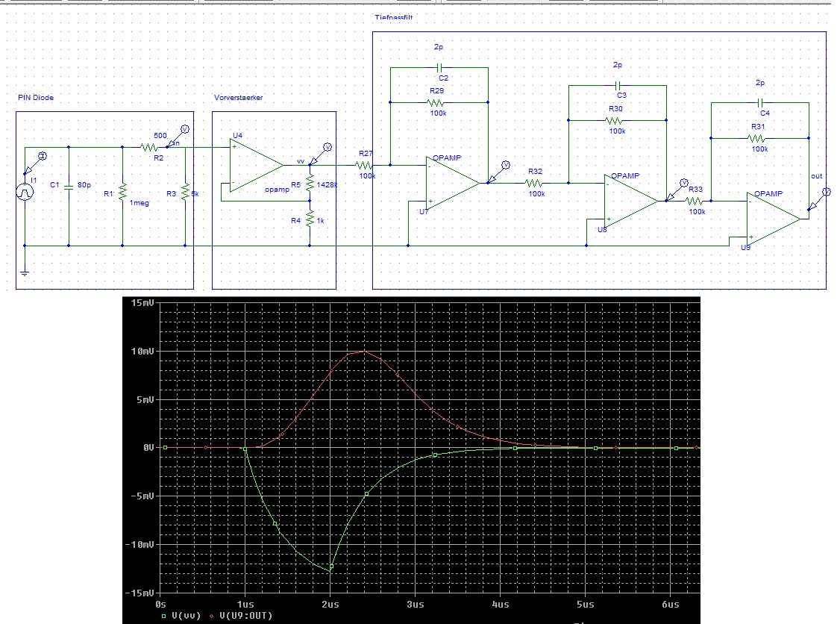Select resistor R33 symbol

(x=694, y=201)
